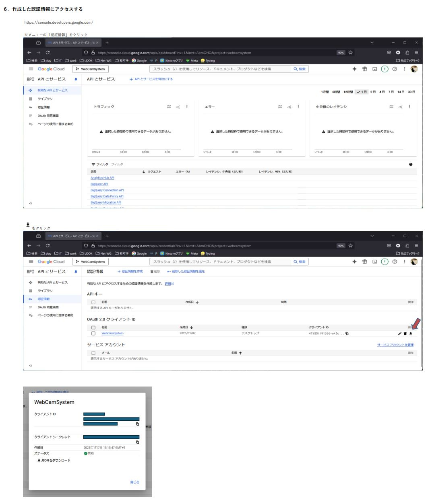Open more options for エラー chart
The image size is (428, 504).
click(x=298, y=107)
